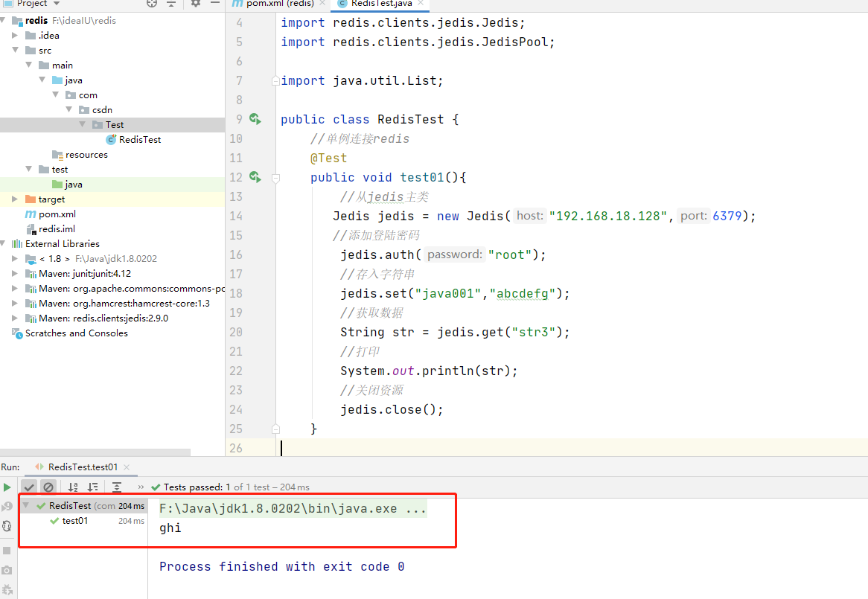Switch to pom.xml (redis) tab
Screen dimensions: 868x599
(x=280, y=3)
